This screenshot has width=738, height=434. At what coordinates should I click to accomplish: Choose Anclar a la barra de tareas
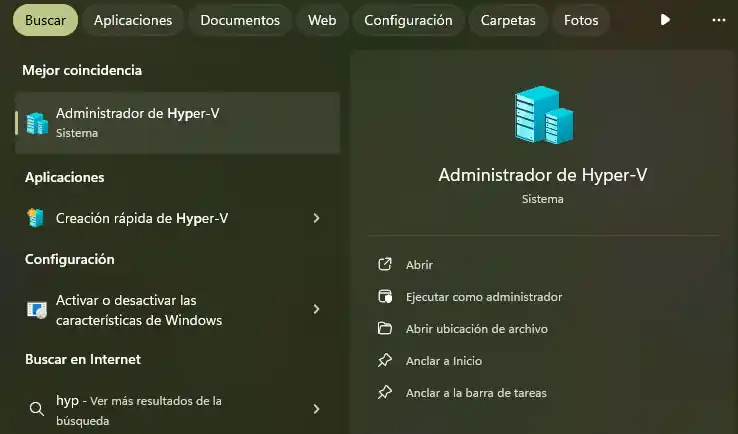click(x=476, y=393)
